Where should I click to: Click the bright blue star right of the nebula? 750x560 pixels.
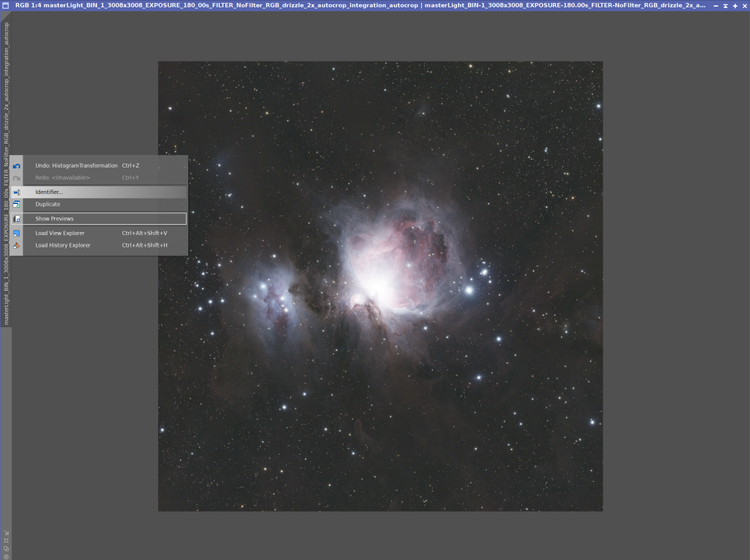pos(469,290)
